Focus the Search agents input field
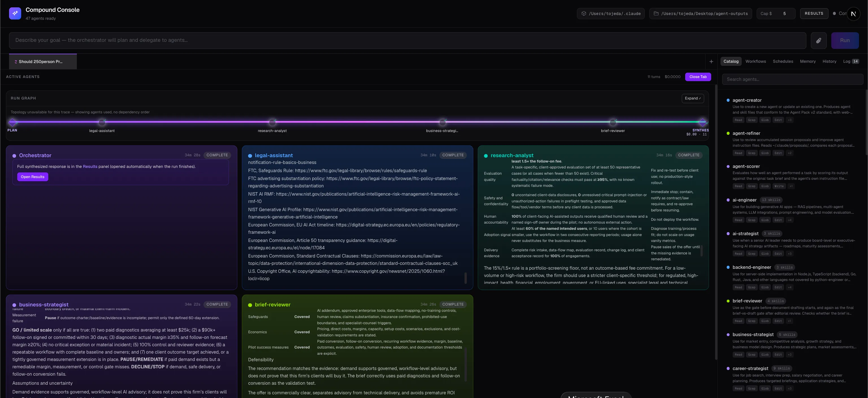Screen dimensions: 868x398 [793, 79]
